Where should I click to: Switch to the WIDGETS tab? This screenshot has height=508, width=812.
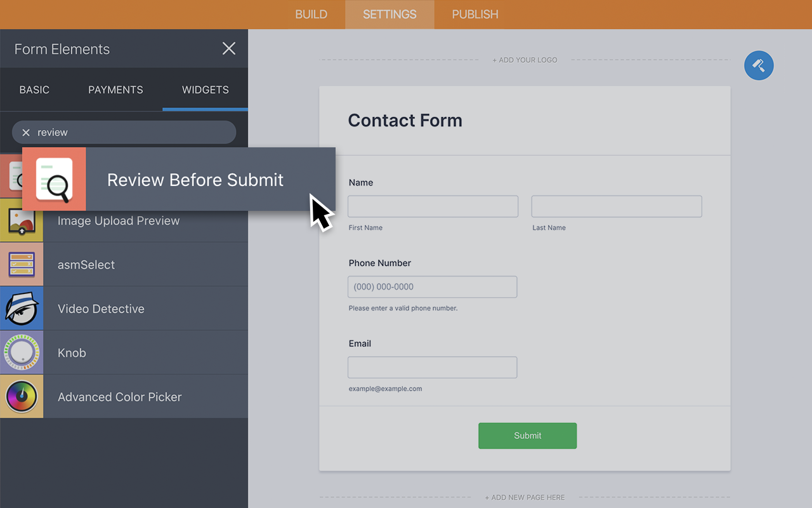click(205, 90)
